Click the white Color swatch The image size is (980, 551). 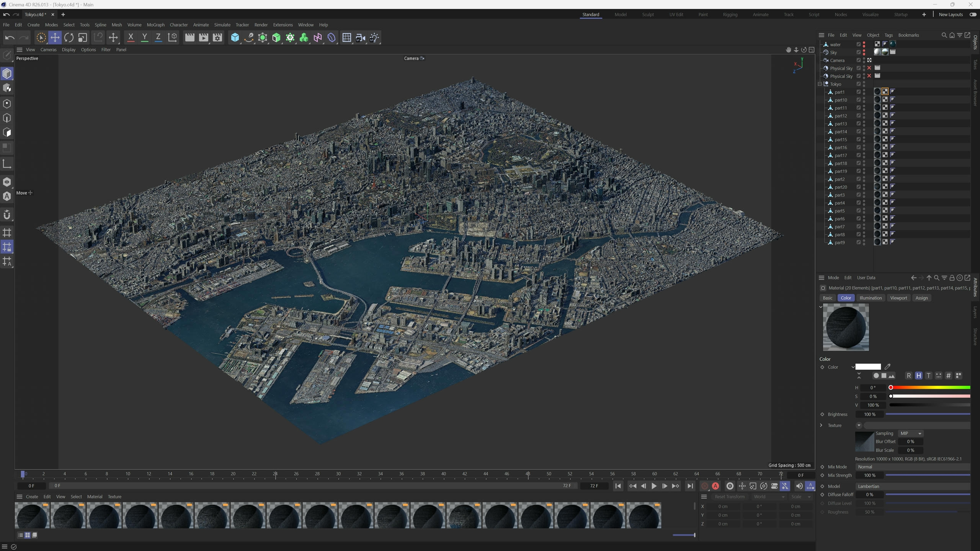click(x=868, y=367)
